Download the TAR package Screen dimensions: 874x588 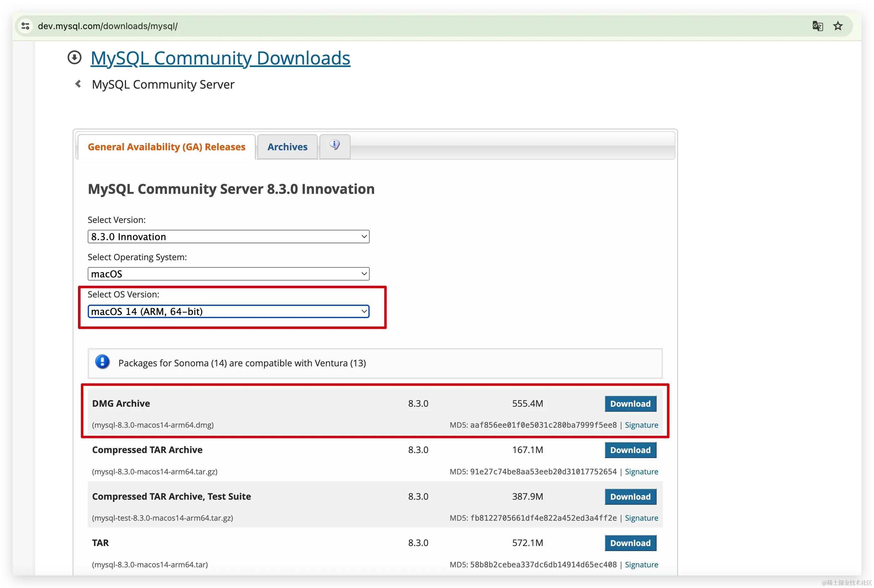[x=630, y=543]
